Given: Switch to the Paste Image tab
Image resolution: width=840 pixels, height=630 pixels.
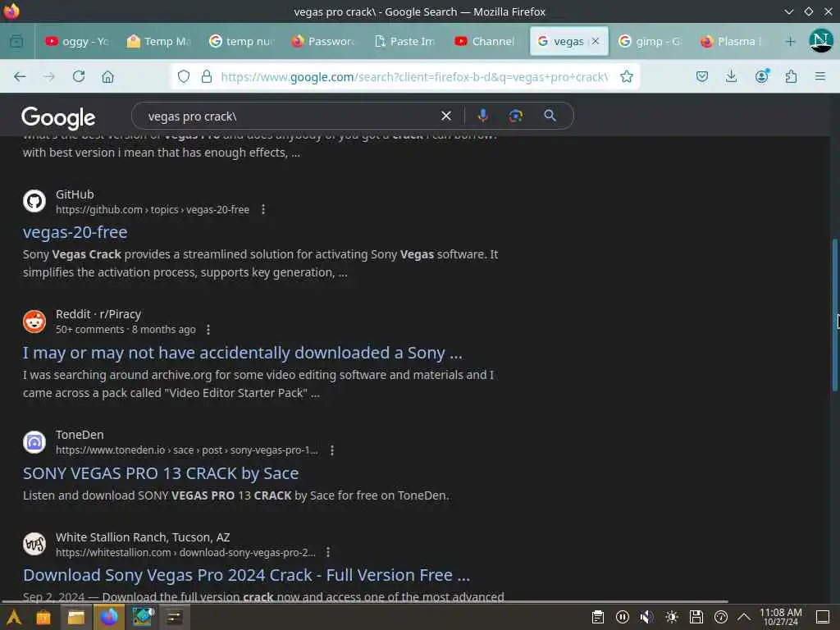Looking at the screenshot, I should tap(405, 41).
